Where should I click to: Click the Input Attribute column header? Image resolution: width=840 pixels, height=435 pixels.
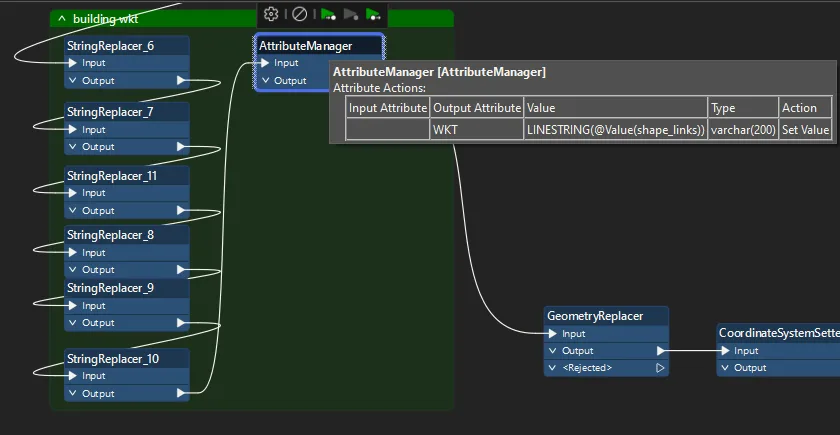click(388, 108)
